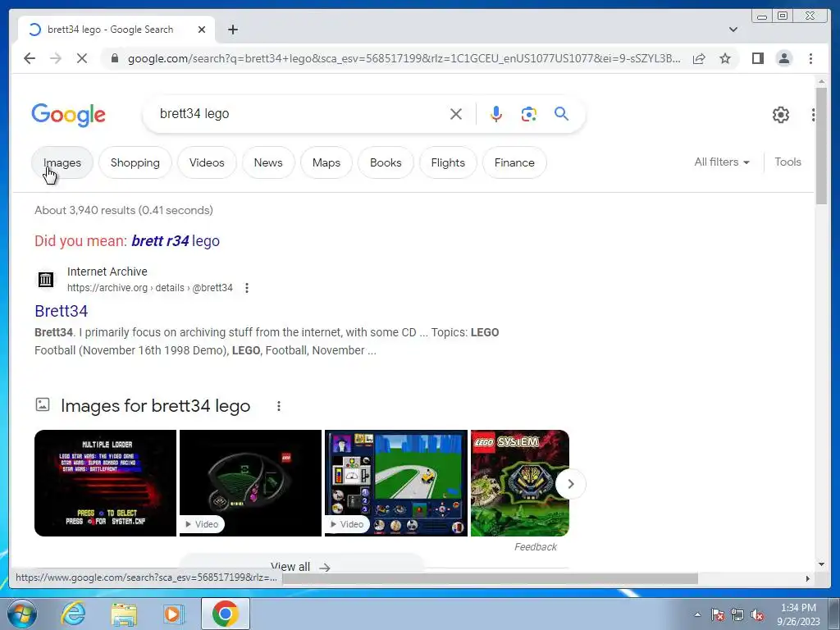Click the forward navigation arrow

coord(56,58)
